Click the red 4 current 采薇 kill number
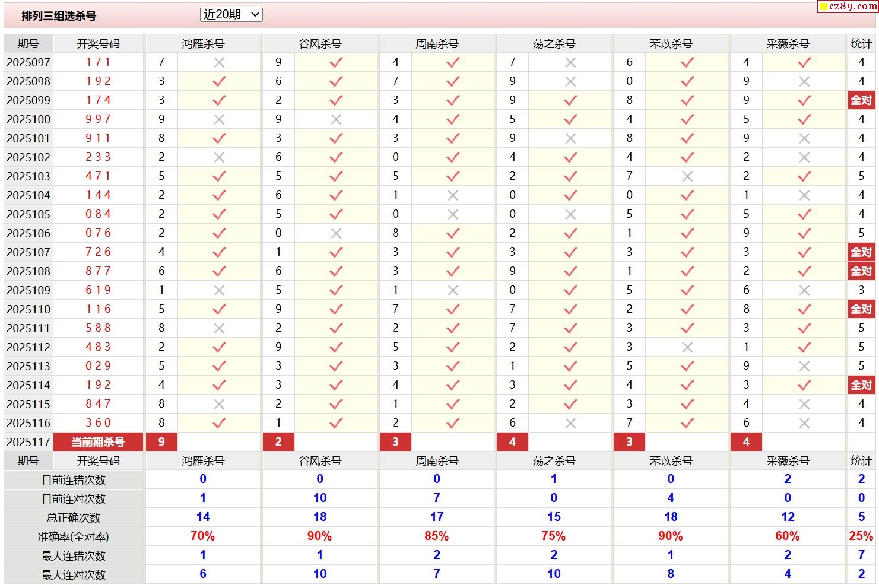The width and height of the screenshot is (879, 588). 746,442
